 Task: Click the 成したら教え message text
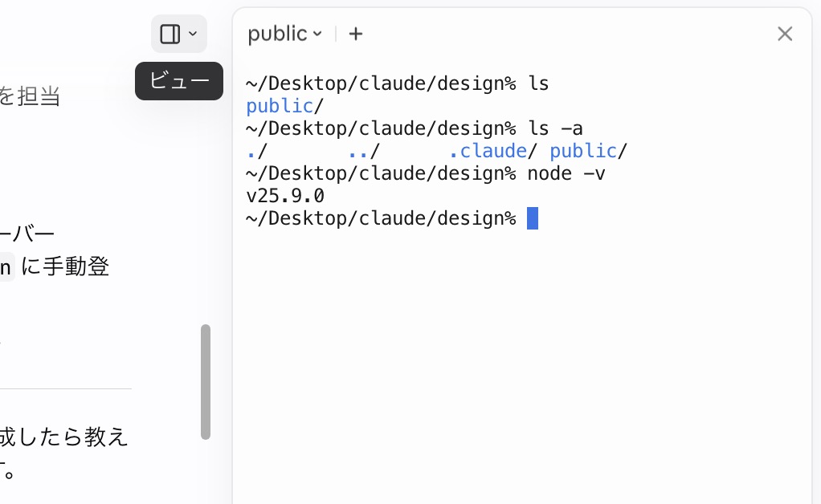click(x=63, y=437)
